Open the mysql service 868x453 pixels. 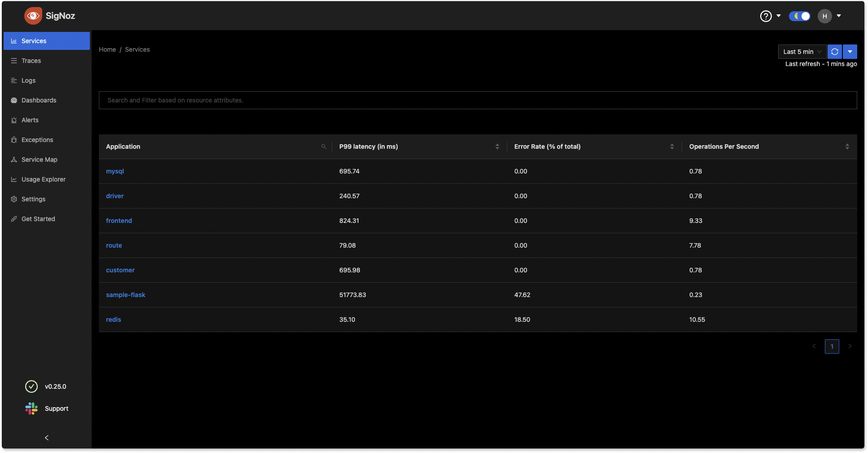pyautogui.click(x=115, y=171)
